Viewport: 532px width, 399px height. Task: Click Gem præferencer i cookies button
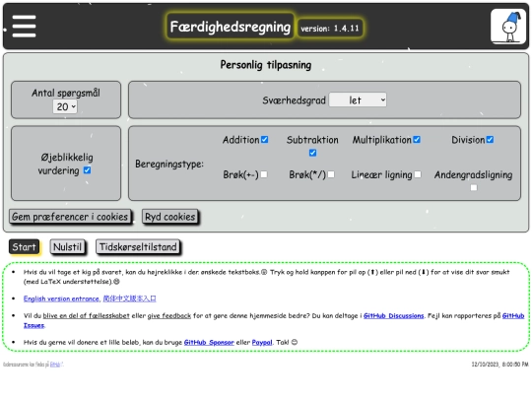(x=70, y=217)
